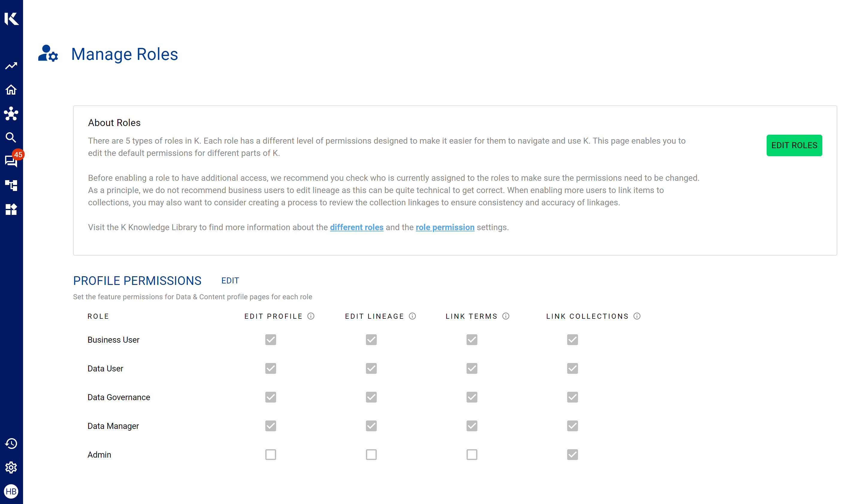Image resolution: width=843 pixels, height=504 pixels.
Task: Open the lineage hierarchy icon in sidebar
Action: click(x=11, y=185)
